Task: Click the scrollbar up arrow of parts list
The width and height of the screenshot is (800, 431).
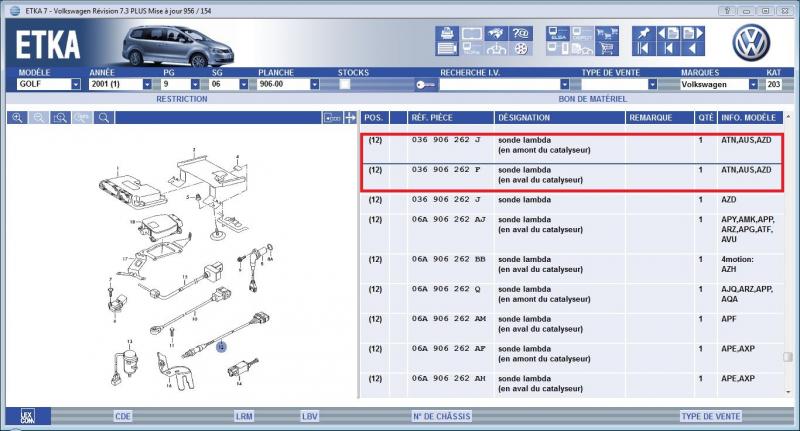Action: coord(788,117)
